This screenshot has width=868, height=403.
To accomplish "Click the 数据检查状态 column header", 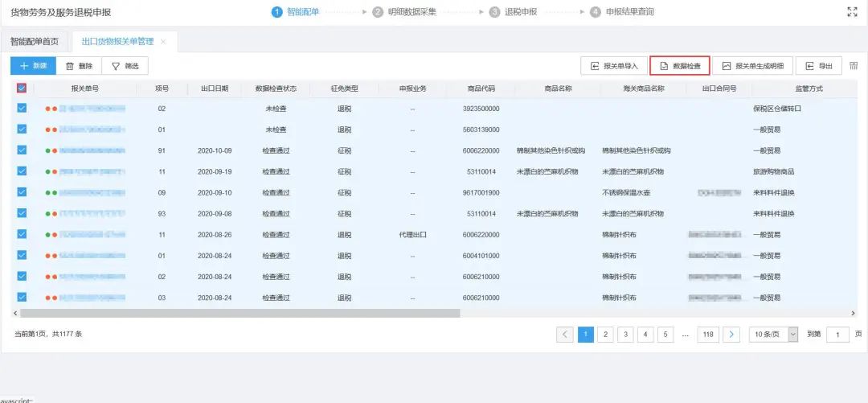I will tap(276, 88).
